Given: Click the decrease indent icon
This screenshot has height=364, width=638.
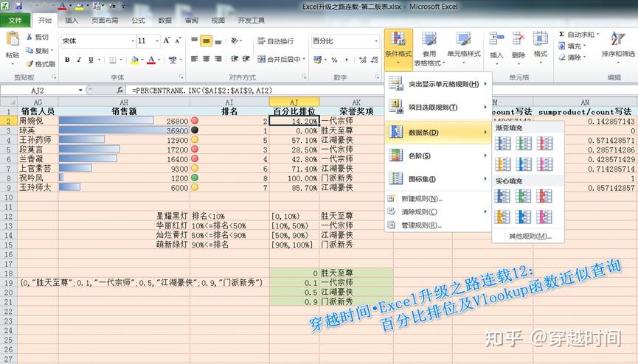Looking at the screenshot, I should point(235,59).
